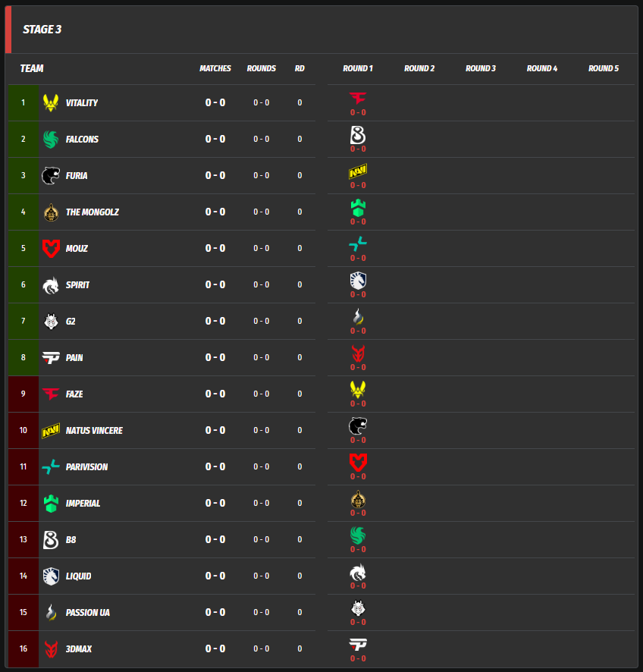Click the paiN team logo
The width and height of the screenshot is (643, 672).
tap(51, 357)
